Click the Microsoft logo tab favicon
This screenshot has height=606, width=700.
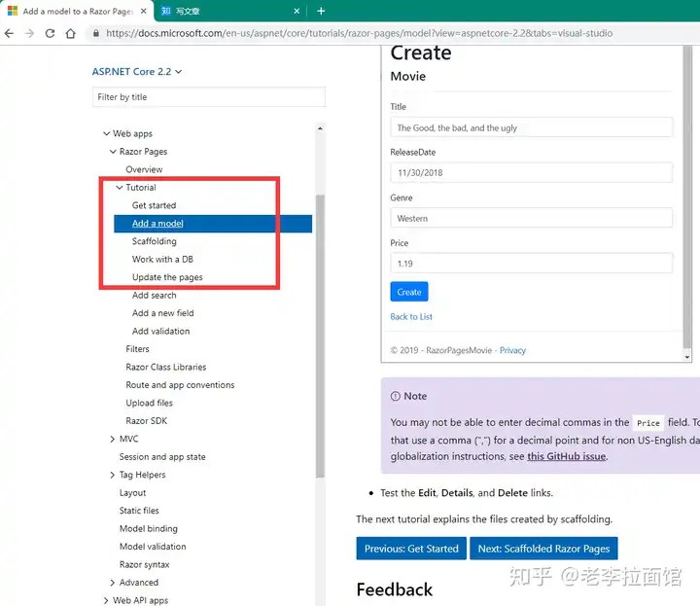click(x=13, y=11)
